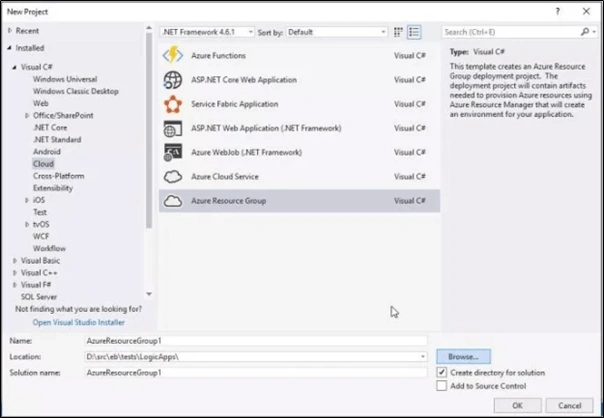Click the ASP.NET Web Application (.NET Framework) icon
This screenshot has height=418, width=604.
tap(173, 128)
